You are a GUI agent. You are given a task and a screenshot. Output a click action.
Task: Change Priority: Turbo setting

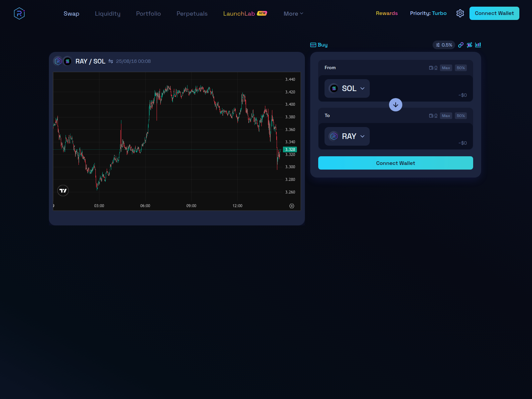(428, 13)
